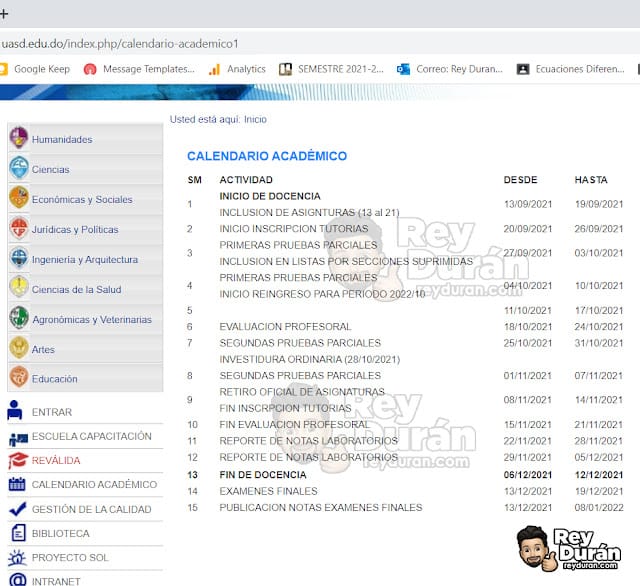Click the Message Templates bookmark icon
Image resolution: width=640 pixels, height=586 pixels.
(x=90, y=69)
